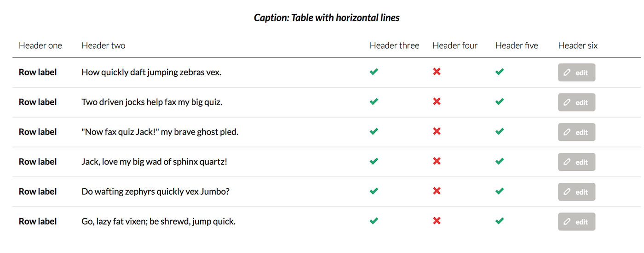644x253 pixels.
Task: Edit the sphinx quartz row
Action: (577, 162)
